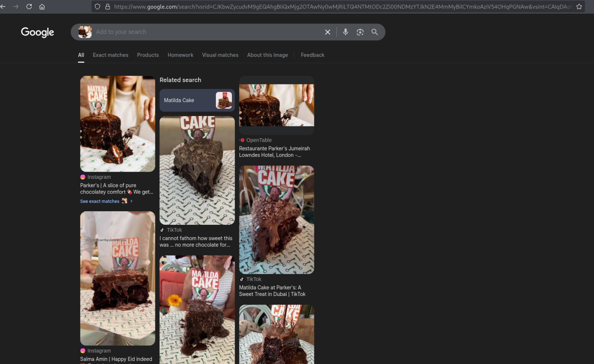The height and width of the screenshot is (364, 594).
Task: Open 'Matilda Cake at Parker's: A Sweet Treat in Dubai' link
Action: [x=272, y=291]
